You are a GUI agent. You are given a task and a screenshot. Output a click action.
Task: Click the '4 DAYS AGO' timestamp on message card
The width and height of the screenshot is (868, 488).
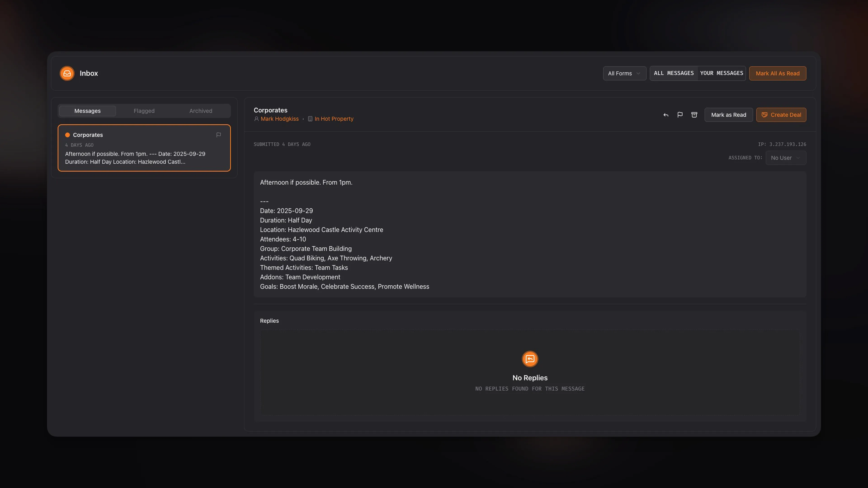point(79,145)
